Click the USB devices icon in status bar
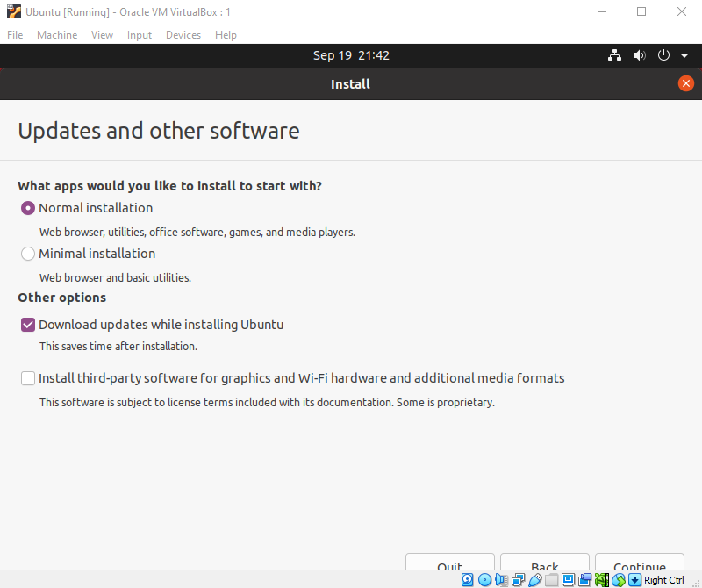This screenshot has width=702, height=588. click(x=534, y=580)
